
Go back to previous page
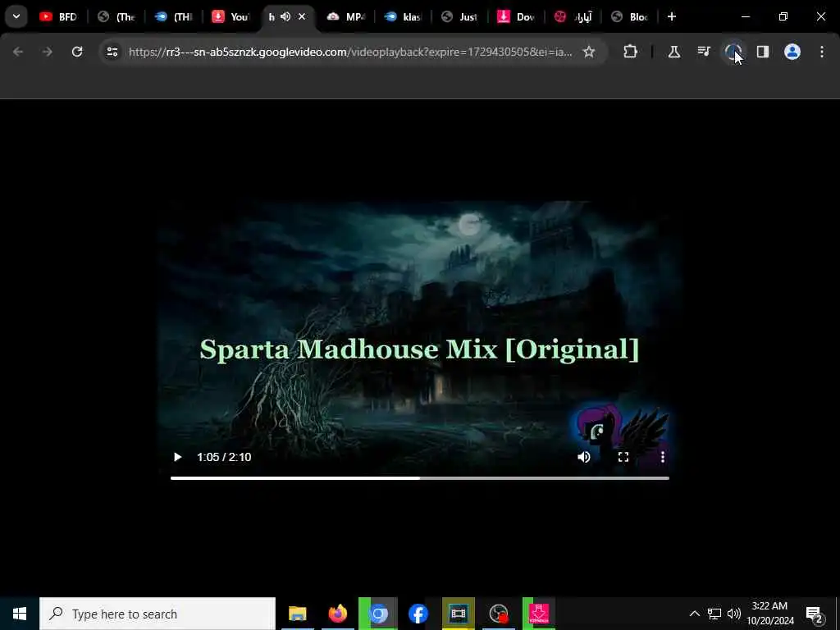[18, 52]
